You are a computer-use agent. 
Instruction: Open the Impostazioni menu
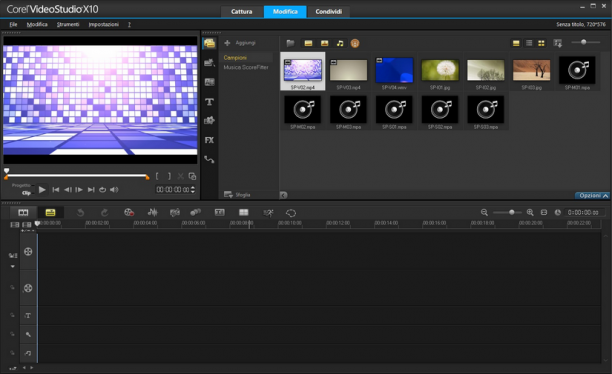[103, 24]
